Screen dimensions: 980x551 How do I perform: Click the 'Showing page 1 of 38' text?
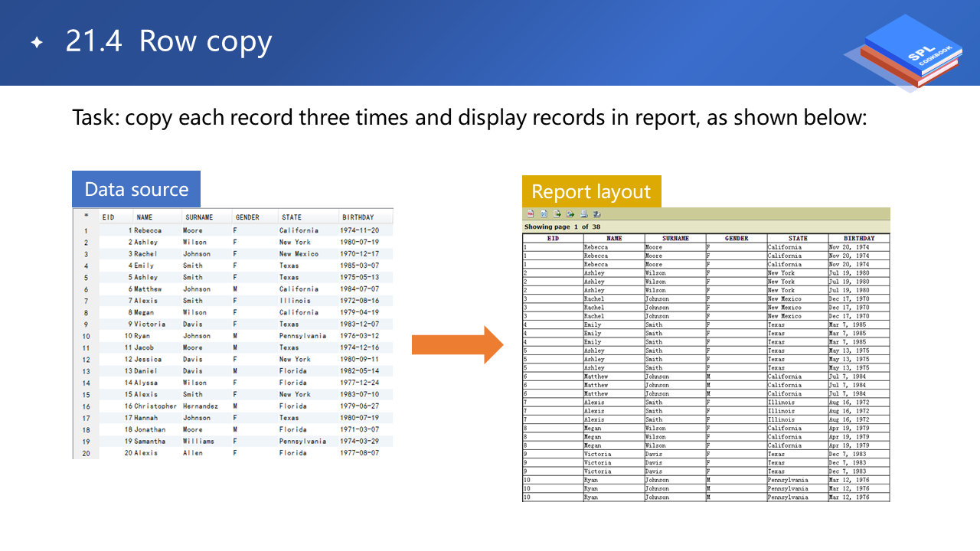pos(563,227)
